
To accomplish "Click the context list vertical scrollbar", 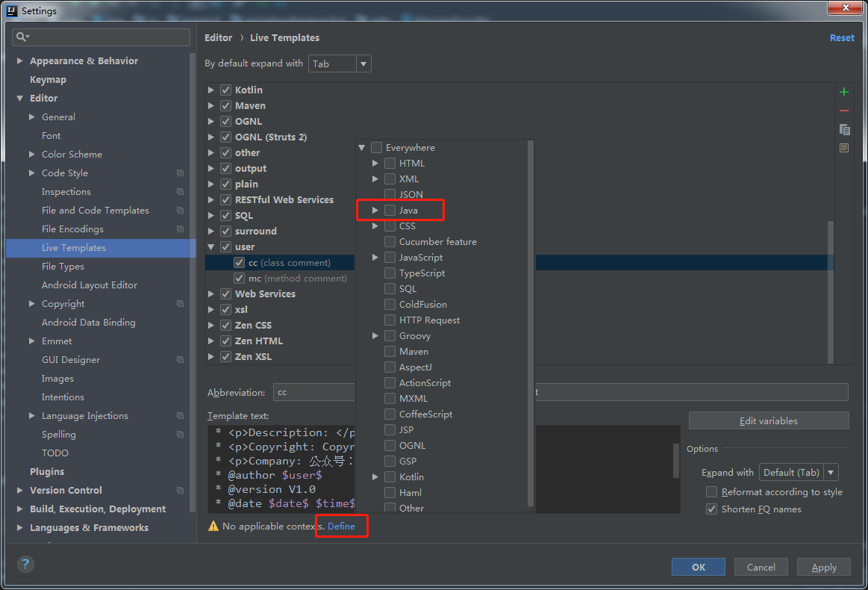I will point(531,321).
